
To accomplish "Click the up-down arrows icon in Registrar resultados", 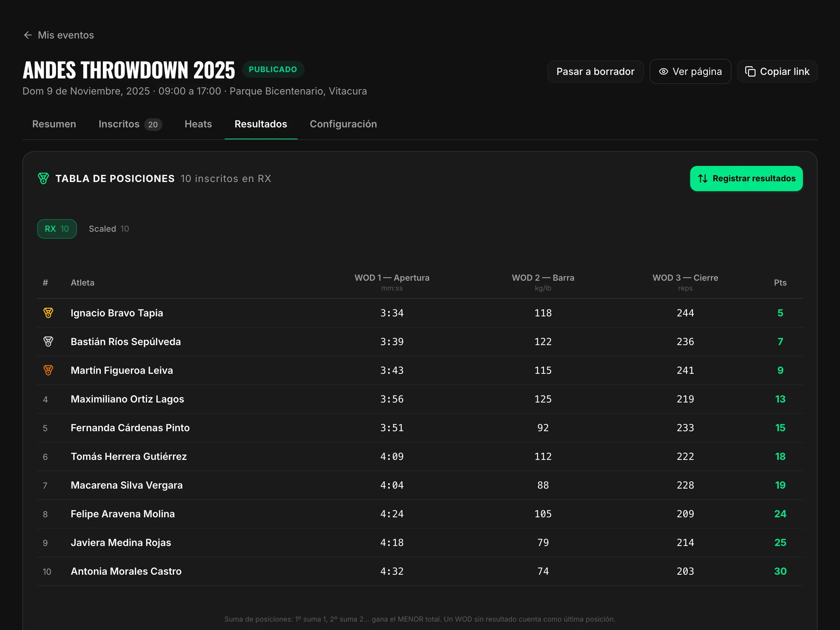I will (702, 178).
